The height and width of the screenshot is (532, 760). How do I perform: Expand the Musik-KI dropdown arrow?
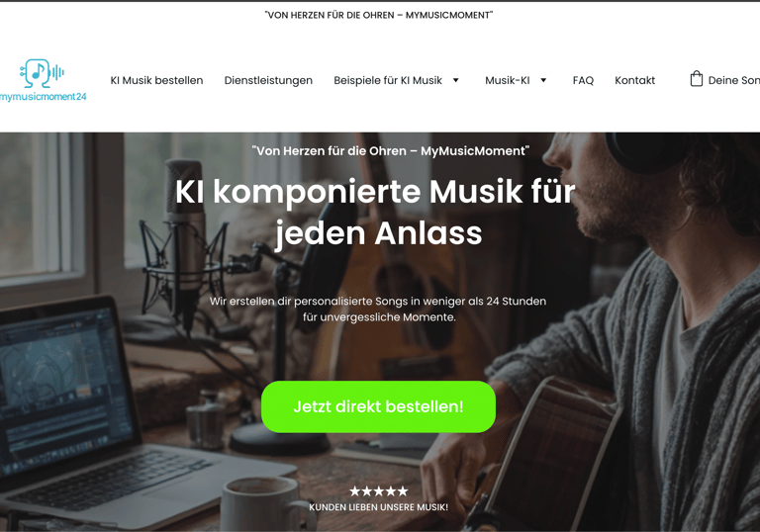543,80
